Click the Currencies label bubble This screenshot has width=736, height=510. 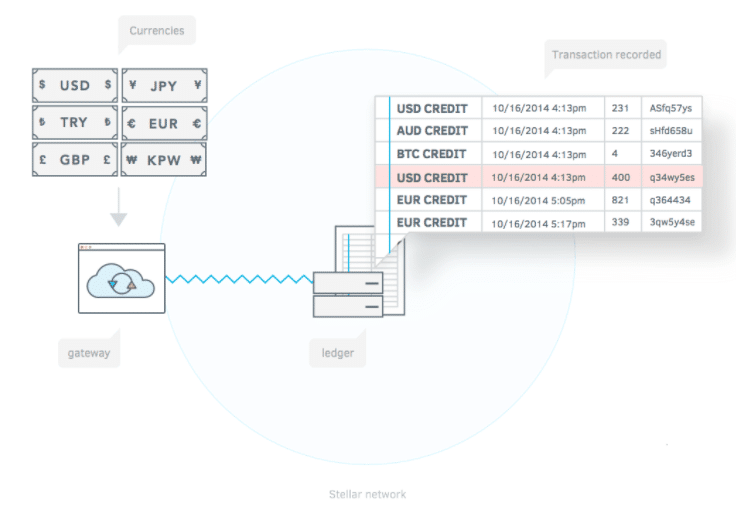[x=156, y=32]
